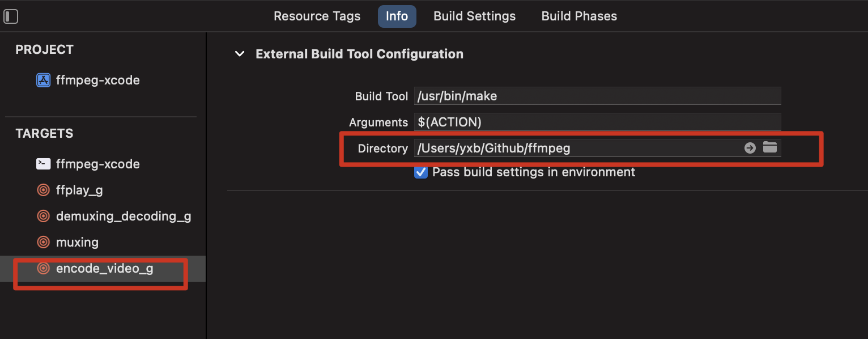The width and height of the screenshot is (868, 339).
Task: Browse directory using the folder icon
Action: pos(769,147)
